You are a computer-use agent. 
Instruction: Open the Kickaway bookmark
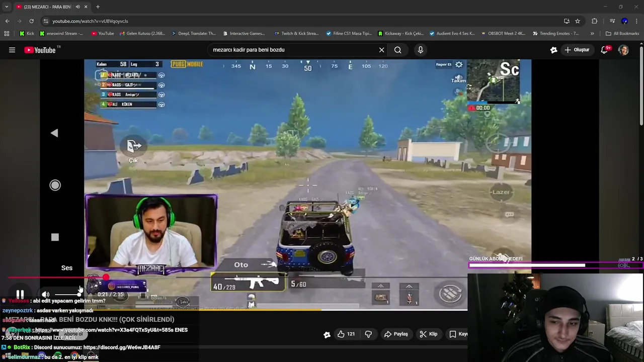tap(400, 34)
